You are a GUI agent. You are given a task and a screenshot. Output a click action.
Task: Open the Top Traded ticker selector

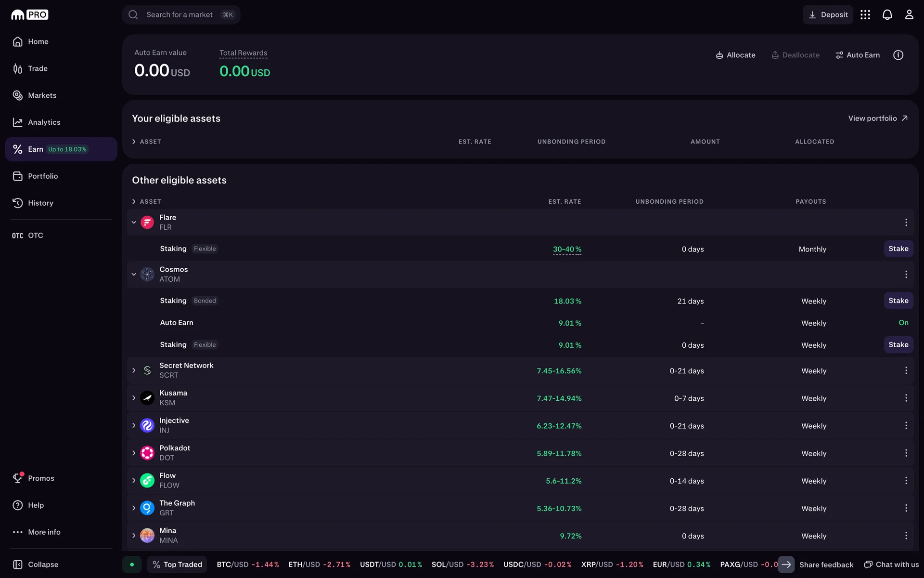(x=177, y=565)
